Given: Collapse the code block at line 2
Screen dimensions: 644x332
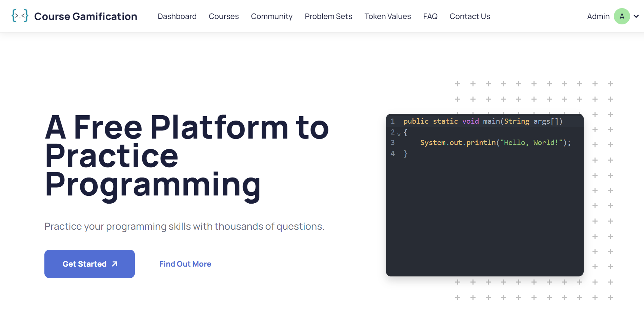Looking at the screenshot, I should click(x=399, y=134).
